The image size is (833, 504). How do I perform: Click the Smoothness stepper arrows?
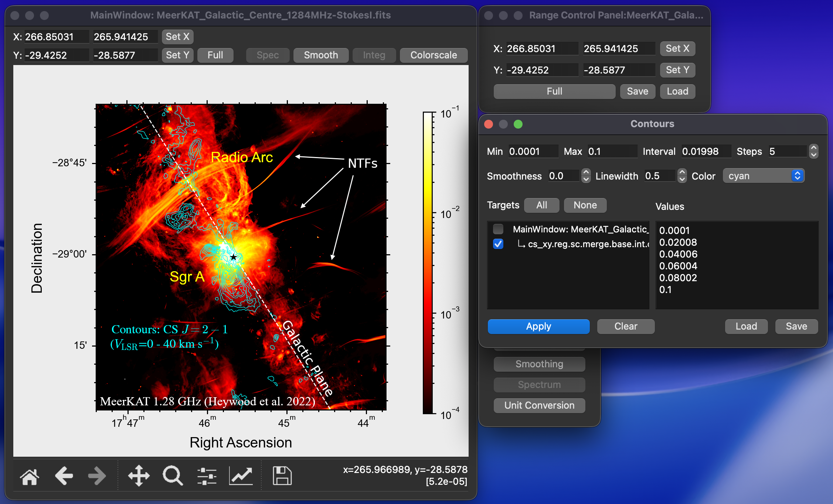[586, 176]
